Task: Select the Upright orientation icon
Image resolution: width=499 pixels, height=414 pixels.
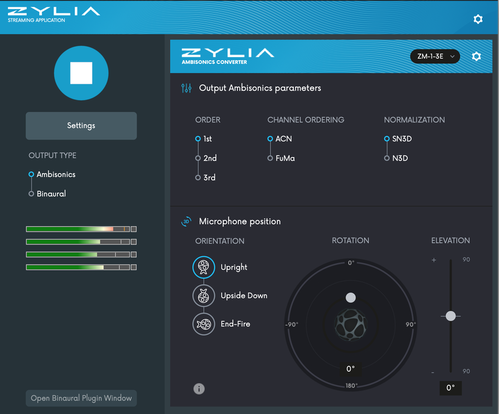Action: (x=203, y=267)
